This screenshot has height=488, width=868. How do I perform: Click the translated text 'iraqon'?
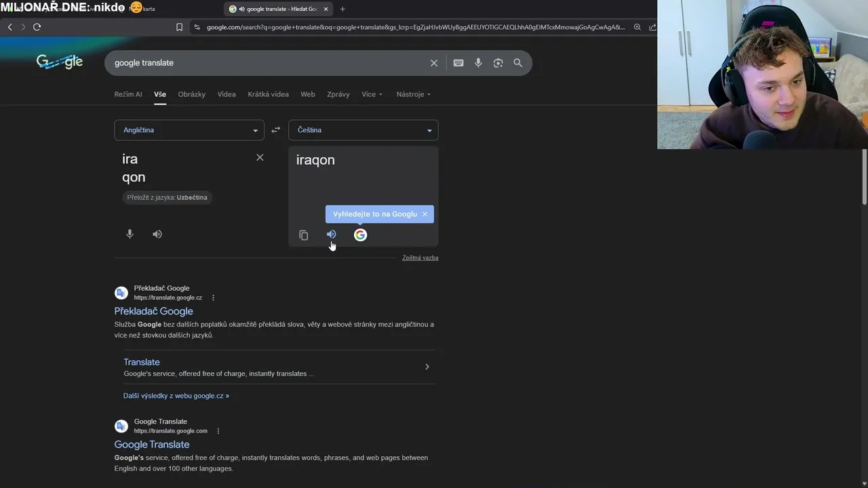[x=315, y=160]
